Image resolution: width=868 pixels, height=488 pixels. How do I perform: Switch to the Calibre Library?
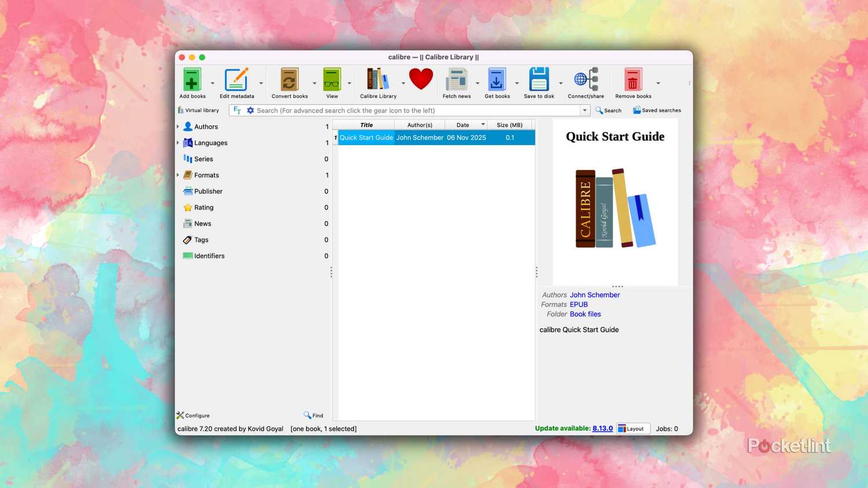[x=377, y=79]
